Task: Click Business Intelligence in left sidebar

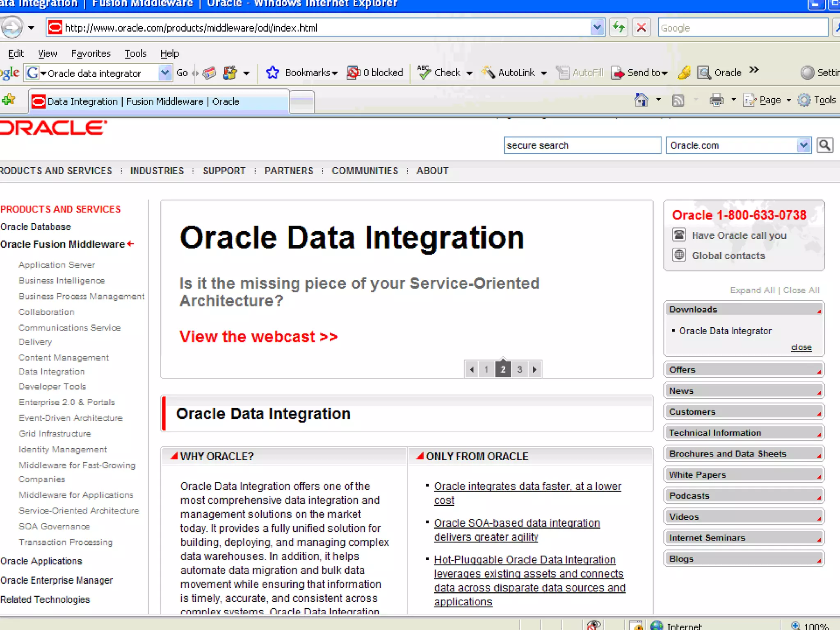Action: pos(62,281)
